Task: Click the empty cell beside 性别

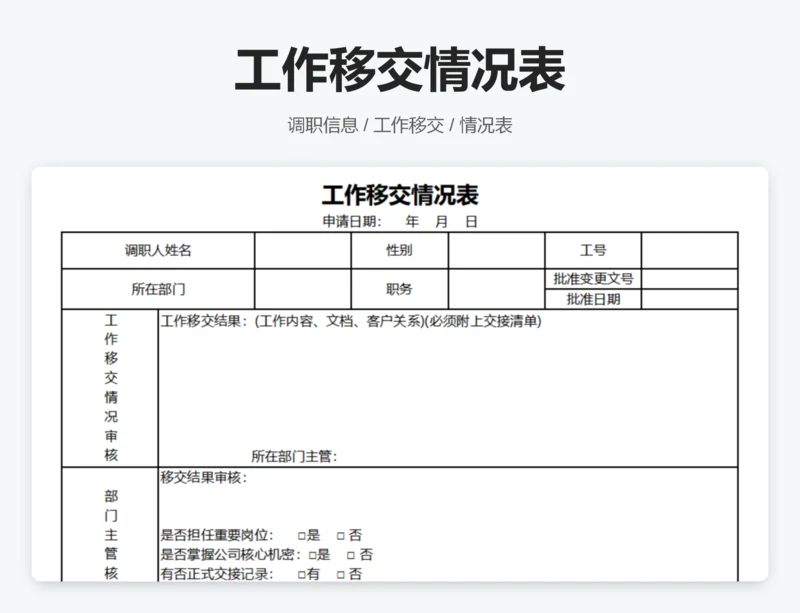Action: point(496,251)
